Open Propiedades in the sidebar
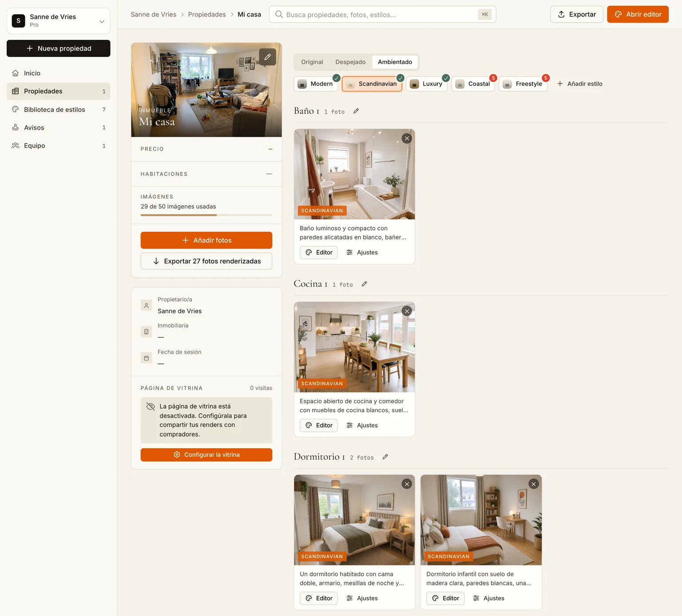 [58, 91]
